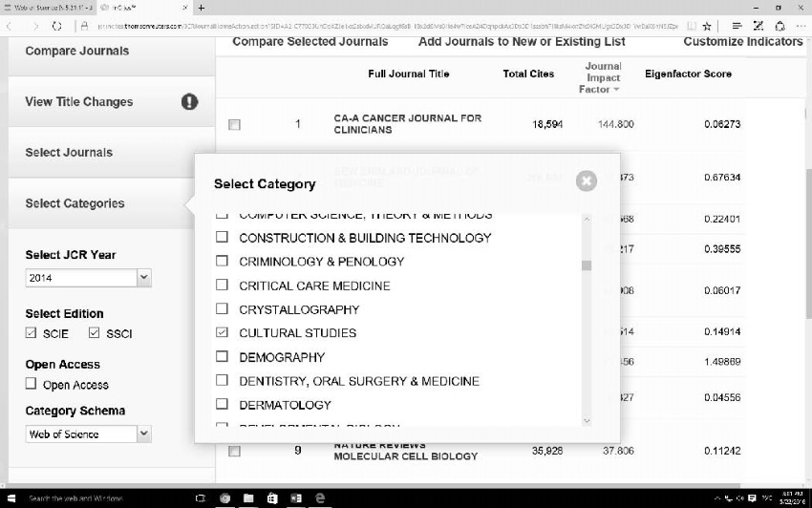Sort by Full Journal Title column header
Screen dimensions: 812x508
pyautogui.click(x=409, y=74)
